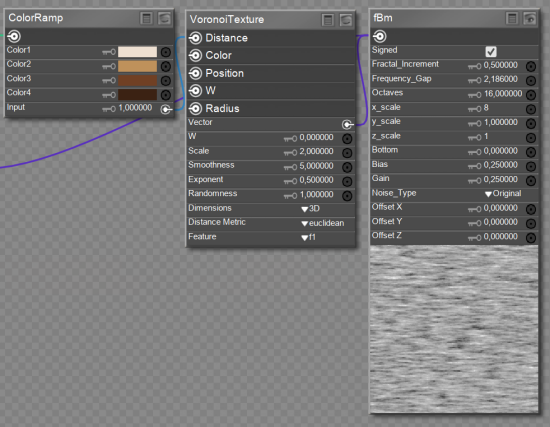Viewport: 550px width, 427px height.
Task: Click the fBm noise preview thumbnail
Action: click(x=454, y=329)
